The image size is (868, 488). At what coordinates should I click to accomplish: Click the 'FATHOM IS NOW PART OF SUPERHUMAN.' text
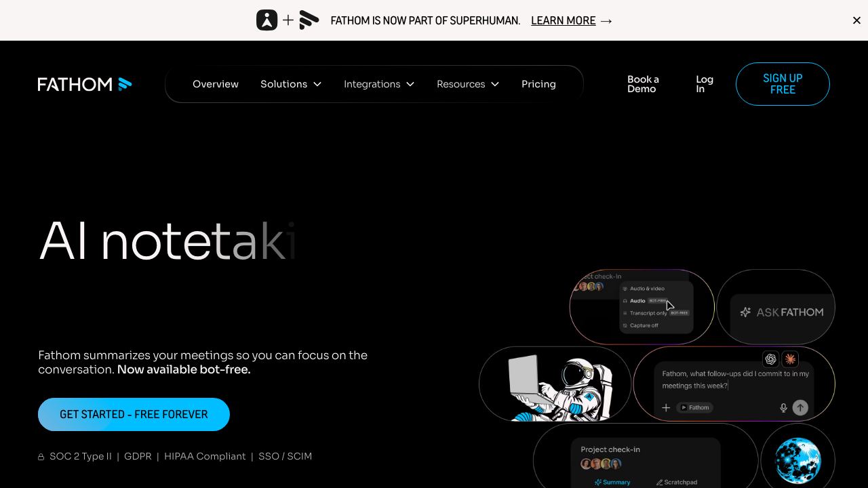(425, 21)
